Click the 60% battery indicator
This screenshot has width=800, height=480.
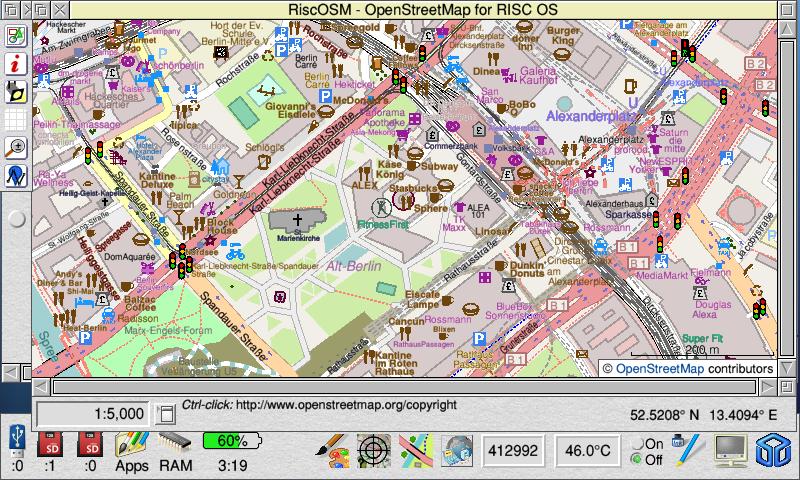point(232,441)
